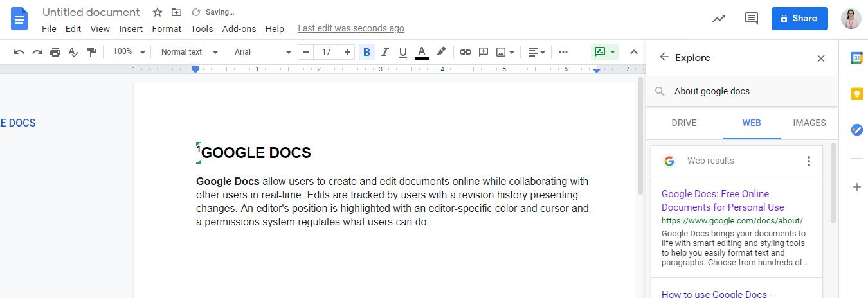Viewport: 868px width, 298px height.
Task: Open the Google account avatar
Action: pos(851,19)
